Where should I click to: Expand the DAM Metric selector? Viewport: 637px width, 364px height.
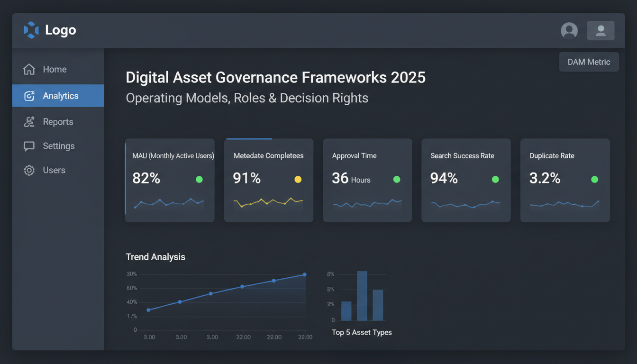click(589, 62)
